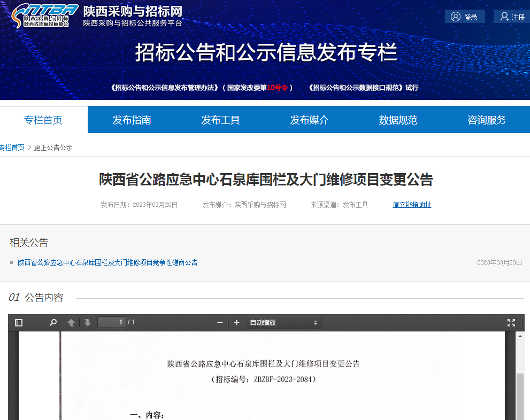The height and width of the screenshot is (420, 530).
Task: Go to 数据规范 navigation item
Action: 398,120
